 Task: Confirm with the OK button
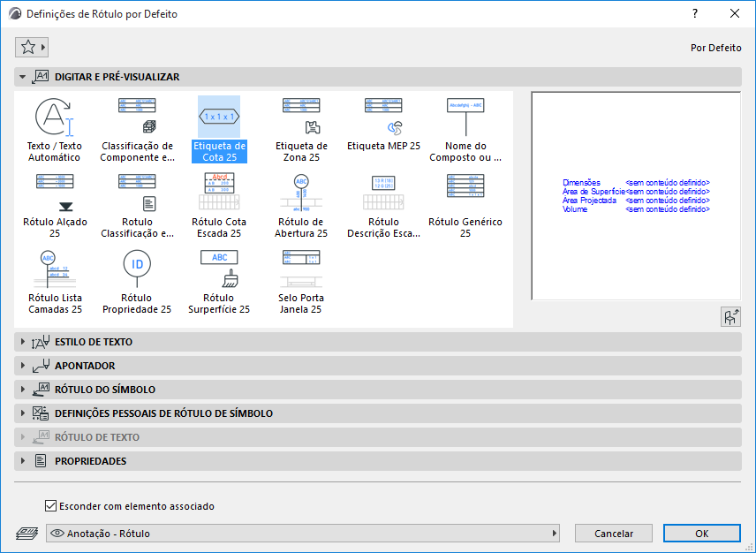coord(701,534)
